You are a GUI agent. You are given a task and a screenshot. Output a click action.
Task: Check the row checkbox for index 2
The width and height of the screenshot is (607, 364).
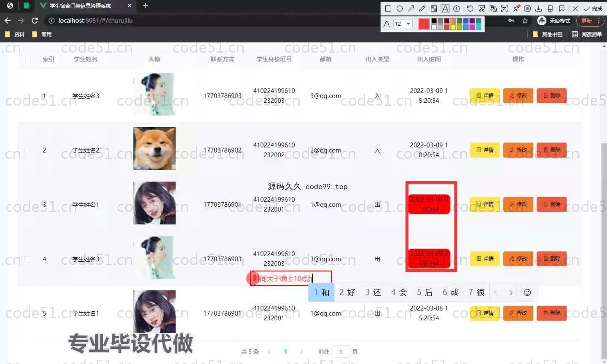pos(27,150)
